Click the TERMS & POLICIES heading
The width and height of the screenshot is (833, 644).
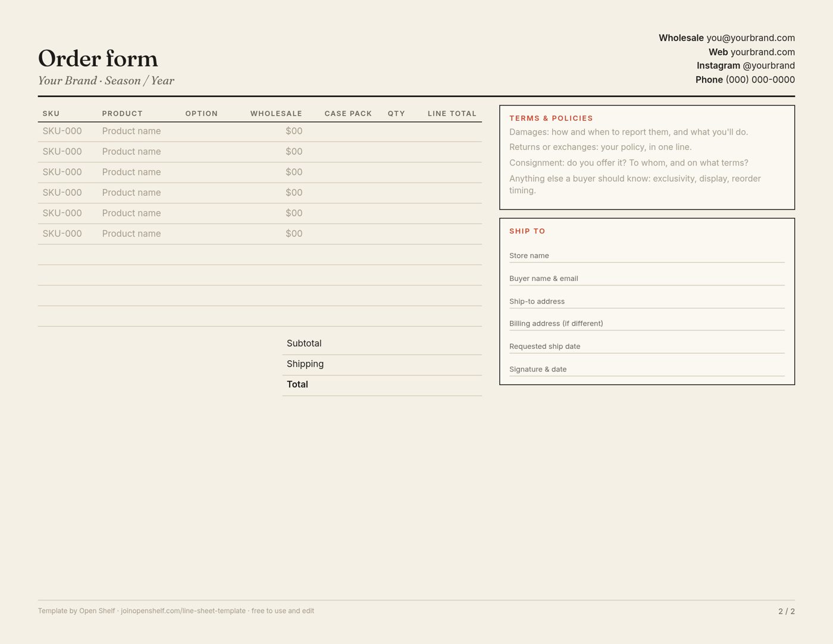(x=551, y=118)
